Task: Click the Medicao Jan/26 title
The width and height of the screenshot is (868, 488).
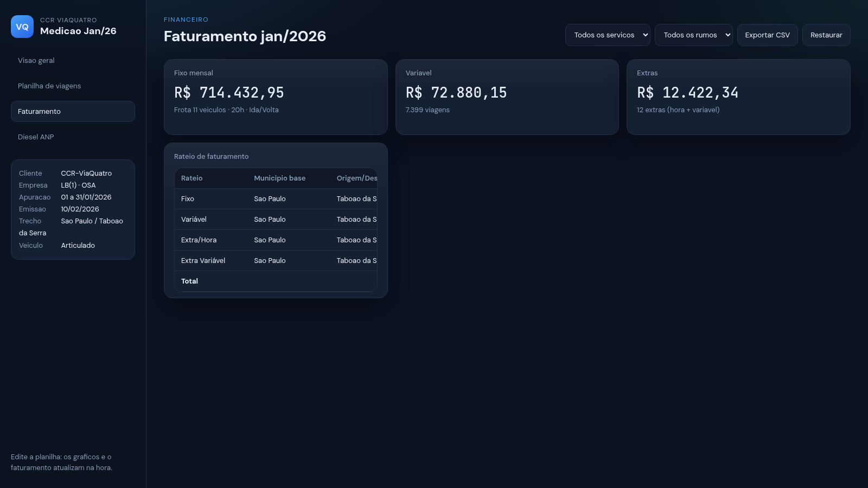Action: 78,31
